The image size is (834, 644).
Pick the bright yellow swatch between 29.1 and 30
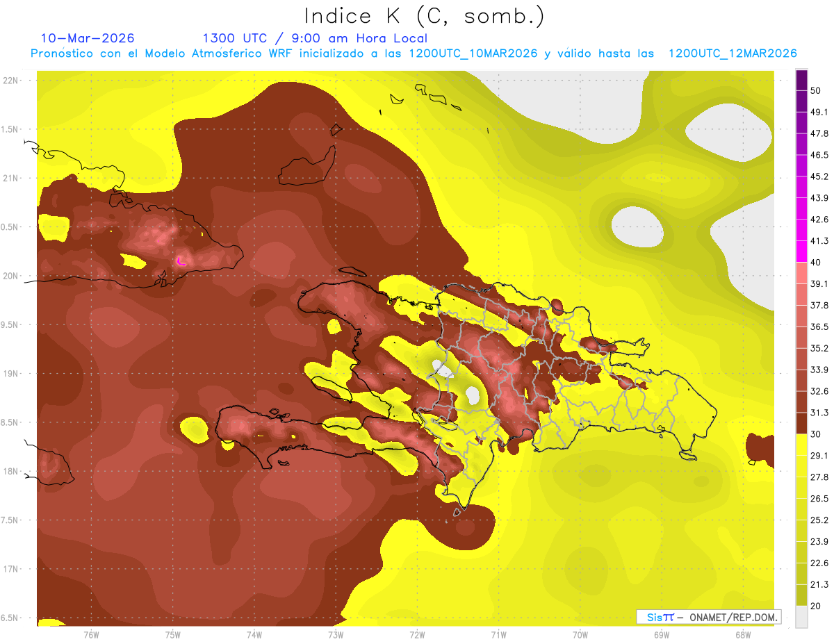tap(801, 445)
